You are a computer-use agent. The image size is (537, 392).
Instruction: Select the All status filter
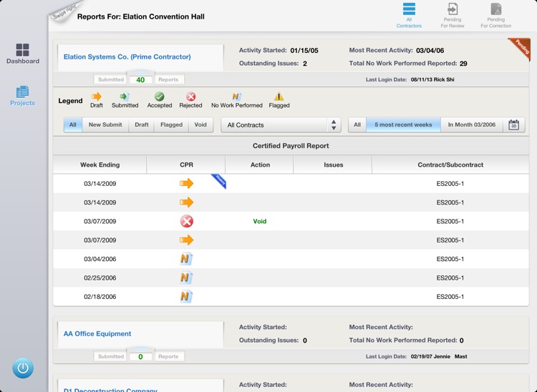point(72,125)
